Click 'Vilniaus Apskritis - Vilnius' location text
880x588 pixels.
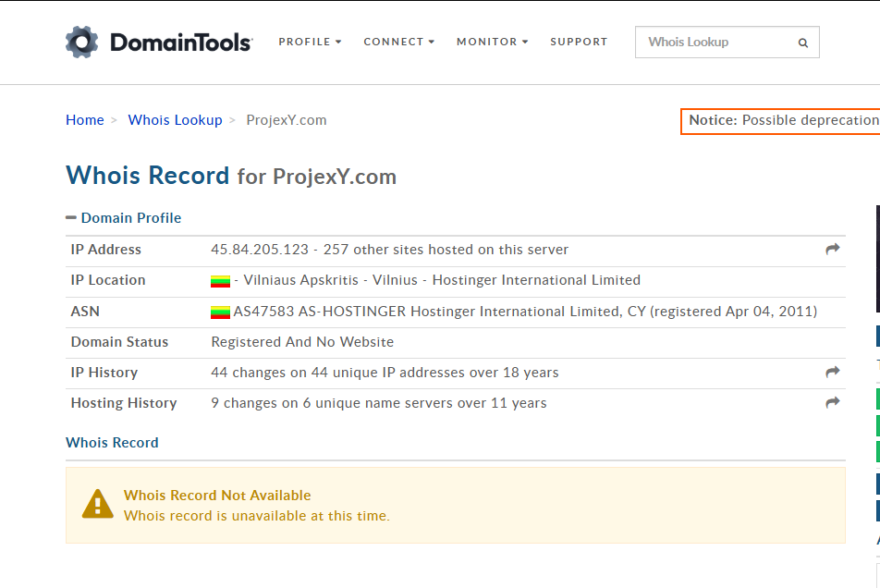click(331, 280)
